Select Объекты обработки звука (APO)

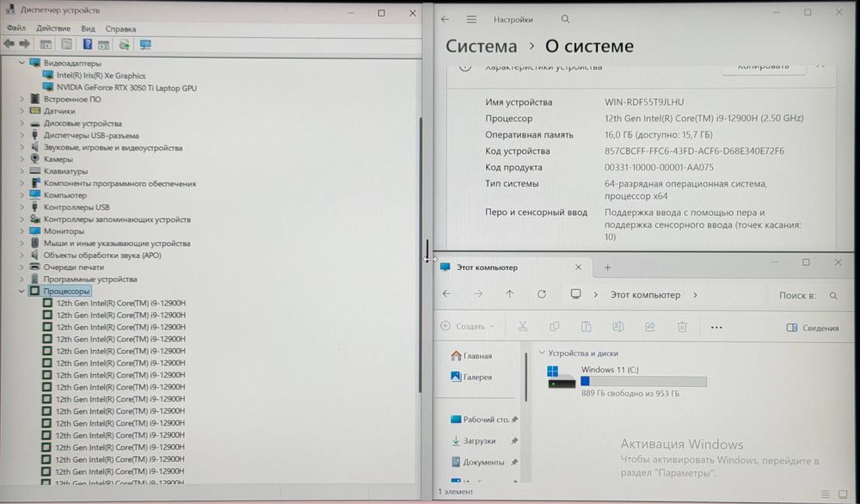pyautogui.click(x=102, y=255)
